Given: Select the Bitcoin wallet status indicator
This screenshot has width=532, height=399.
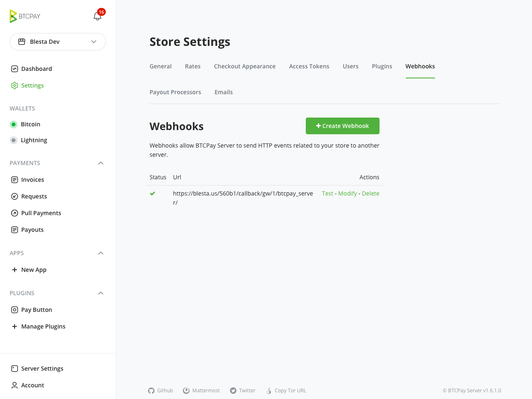Looking at the screenshot, I should click(x=14, y=124).
